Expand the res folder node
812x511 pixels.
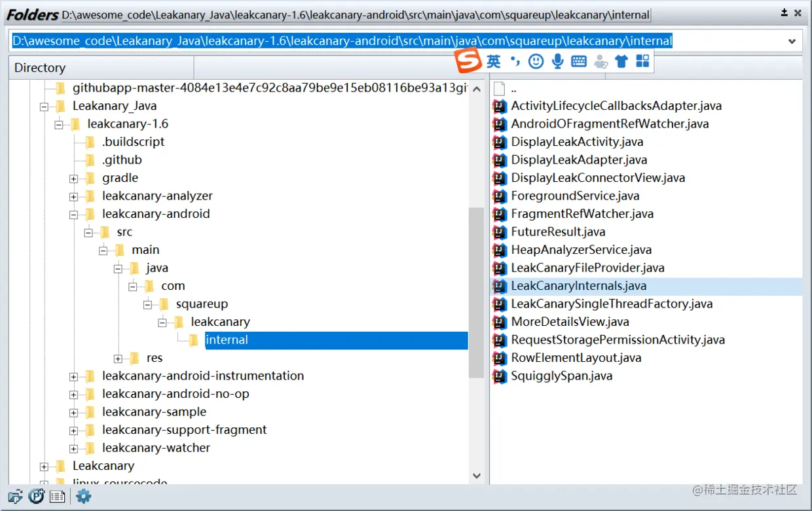coord(118,359)
